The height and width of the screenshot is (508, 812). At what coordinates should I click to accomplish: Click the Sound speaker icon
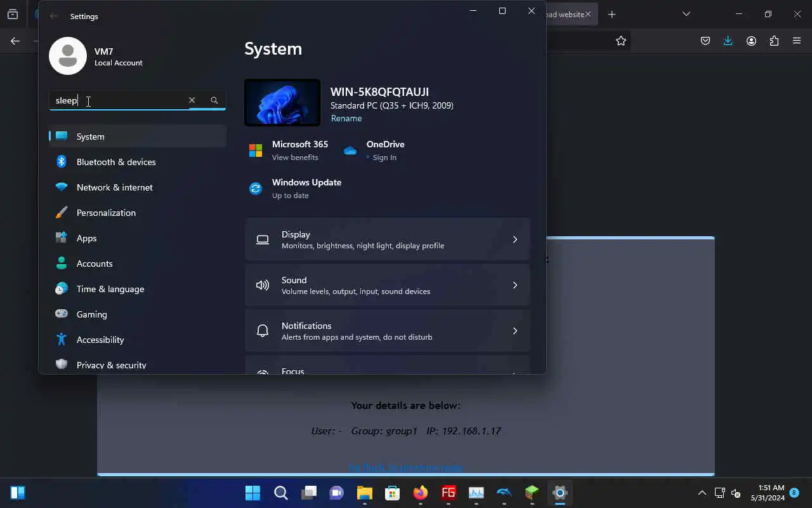263,285
